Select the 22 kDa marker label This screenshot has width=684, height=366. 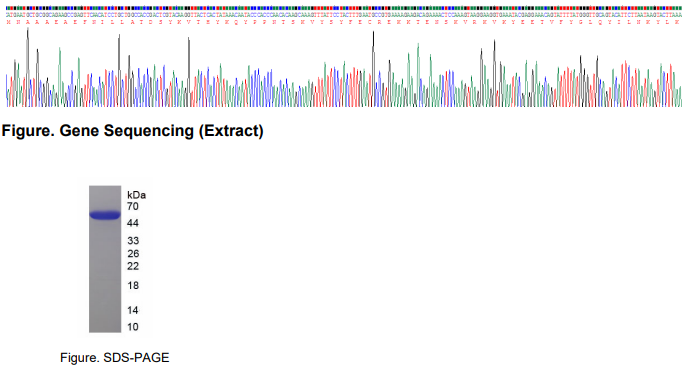(x=133, y=266)
